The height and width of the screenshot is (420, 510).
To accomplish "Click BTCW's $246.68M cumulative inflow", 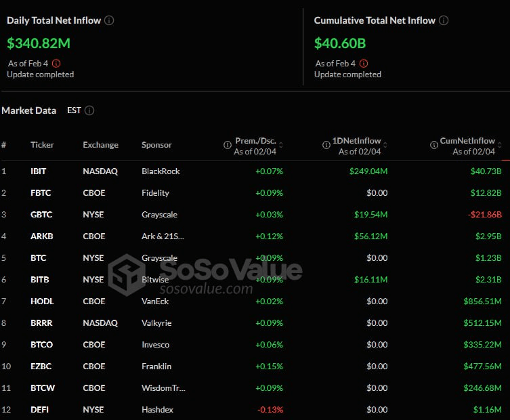I will 482,388.
